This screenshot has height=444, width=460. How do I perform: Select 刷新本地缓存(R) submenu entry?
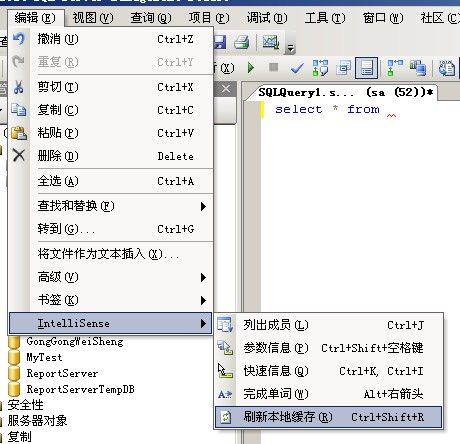(329, 417)
